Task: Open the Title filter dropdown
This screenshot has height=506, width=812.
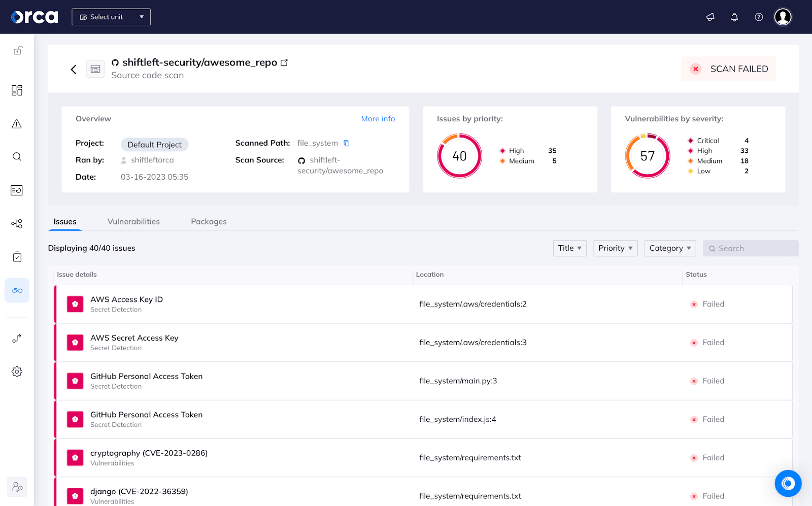Action: (569, 248)
